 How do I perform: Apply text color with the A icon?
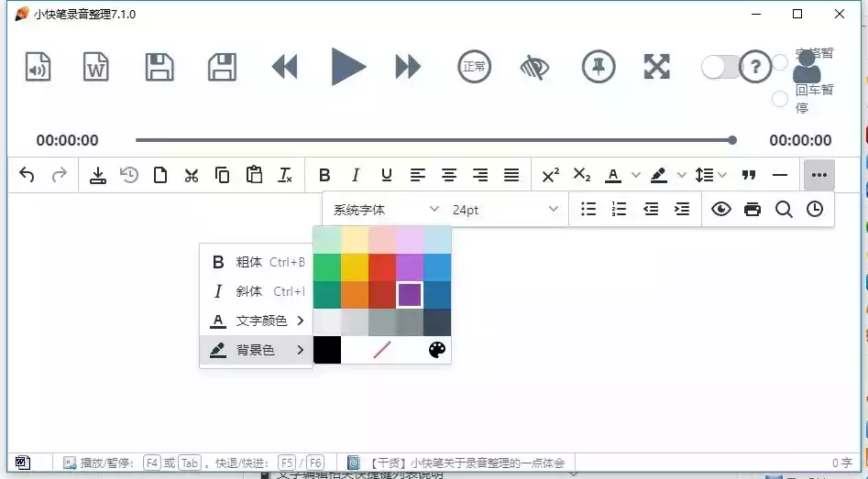613,175
